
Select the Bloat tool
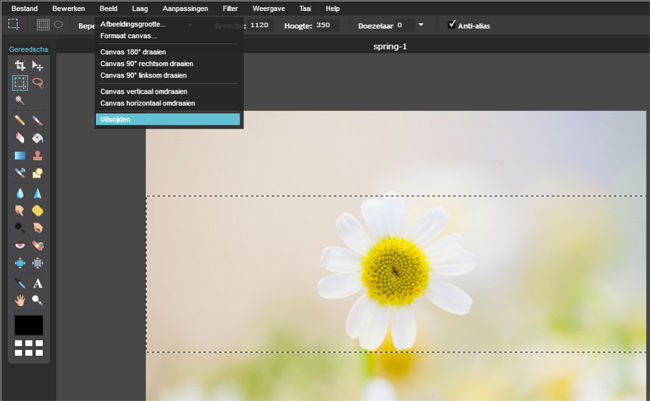click(19, 263)
